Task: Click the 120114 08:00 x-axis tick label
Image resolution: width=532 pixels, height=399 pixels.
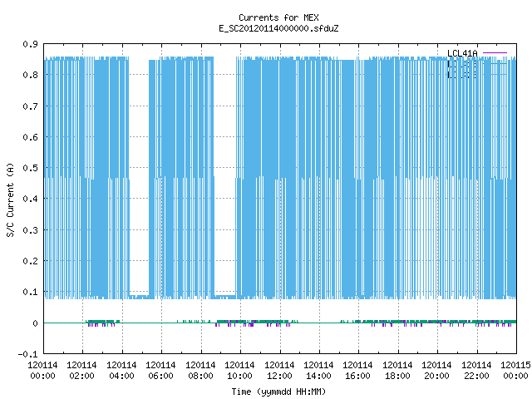Action: 200,371
